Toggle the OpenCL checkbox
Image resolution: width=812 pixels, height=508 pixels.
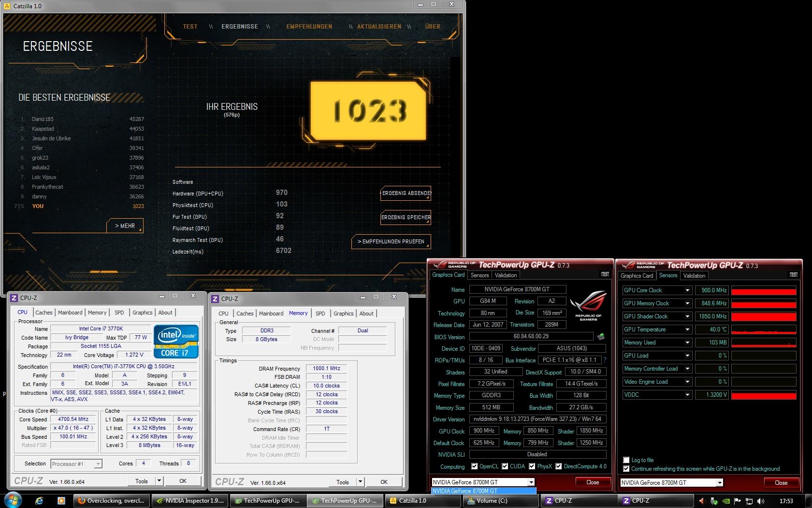click(475, 466)
